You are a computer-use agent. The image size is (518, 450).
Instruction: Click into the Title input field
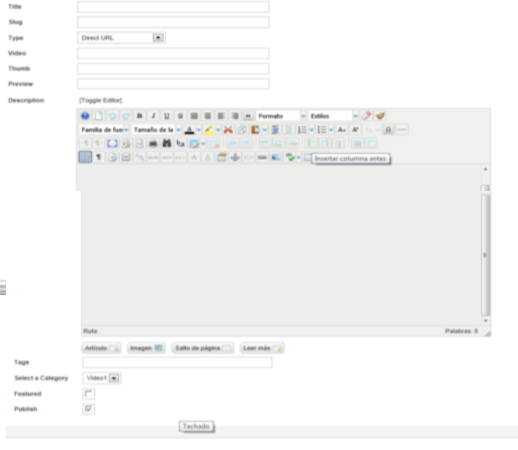(173, 7)
